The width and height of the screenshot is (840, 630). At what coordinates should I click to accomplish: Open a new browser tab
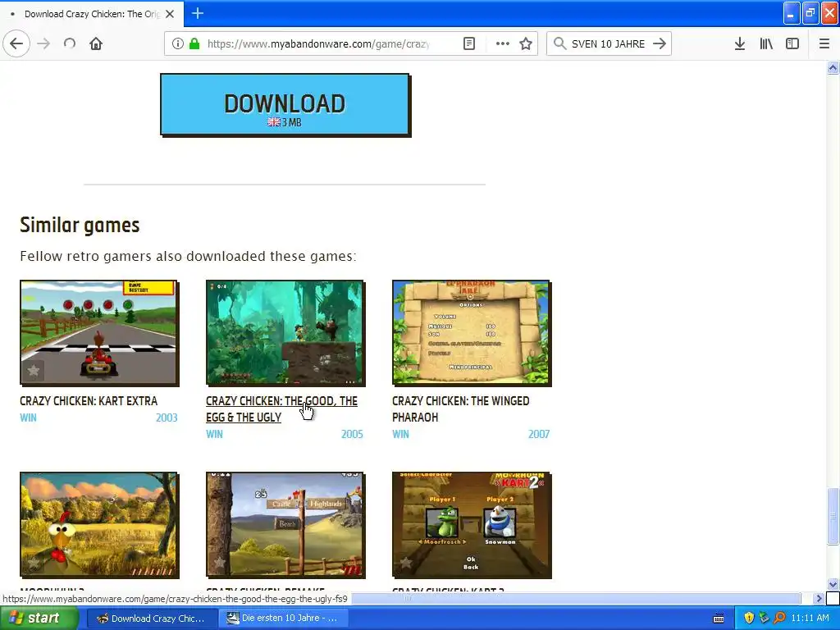[197, 13]
